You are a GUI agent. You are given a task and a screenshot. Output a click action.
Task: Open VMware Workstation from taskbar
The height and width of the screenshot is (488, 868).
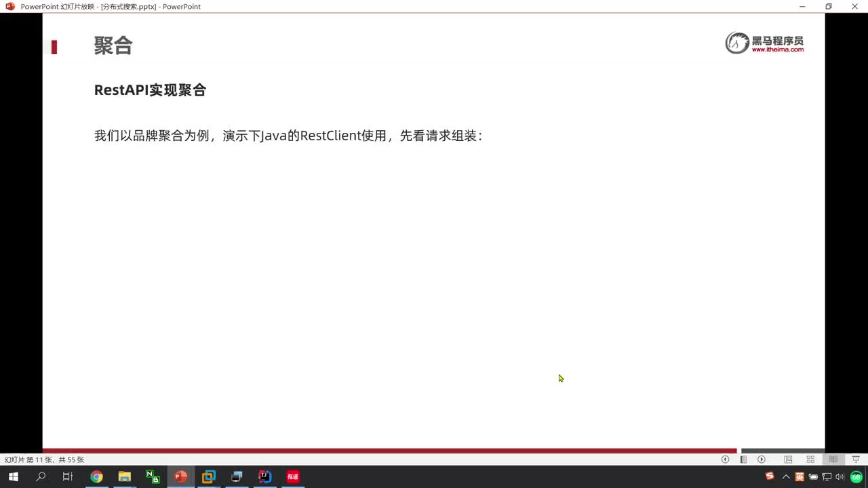pyautogui.click(x=208, y=476)
